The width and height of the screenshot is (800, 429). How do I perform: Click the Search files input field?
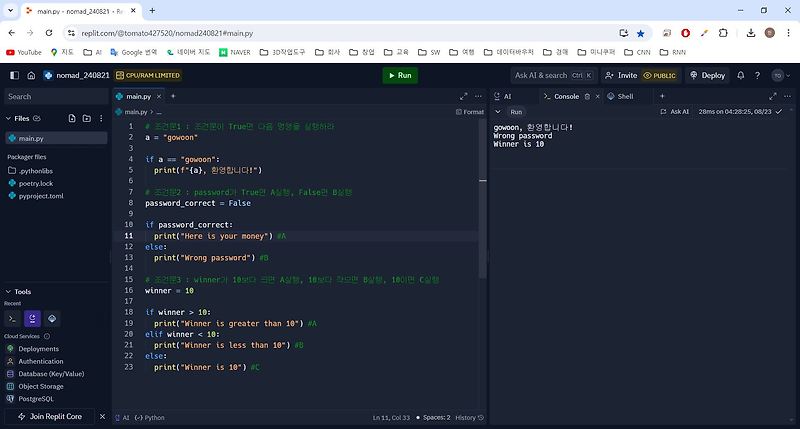(x=56, y=96)
